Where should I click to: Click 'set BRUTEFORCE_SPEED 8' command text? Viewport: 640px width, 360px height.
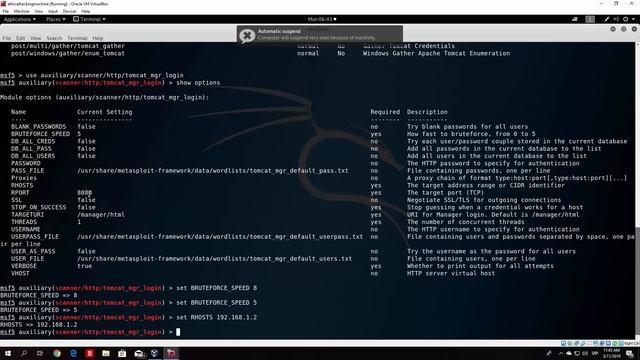(x=216, y=288)
